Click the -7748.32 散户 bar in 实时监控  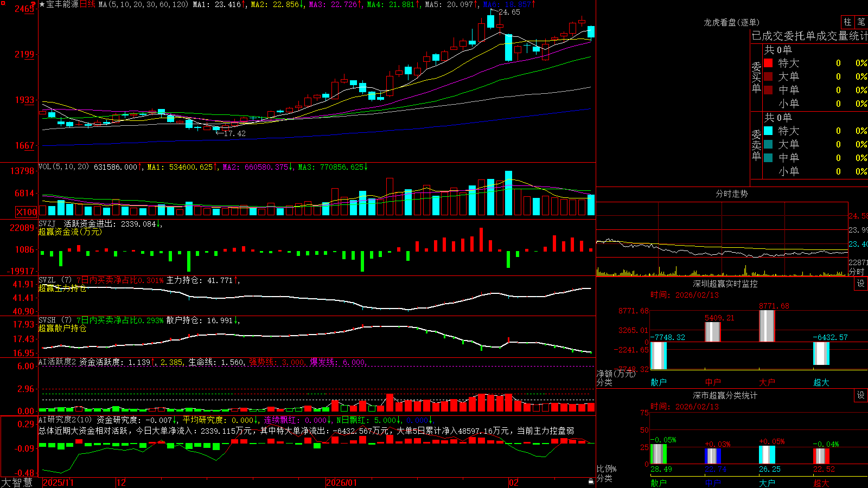click(659, 356)
